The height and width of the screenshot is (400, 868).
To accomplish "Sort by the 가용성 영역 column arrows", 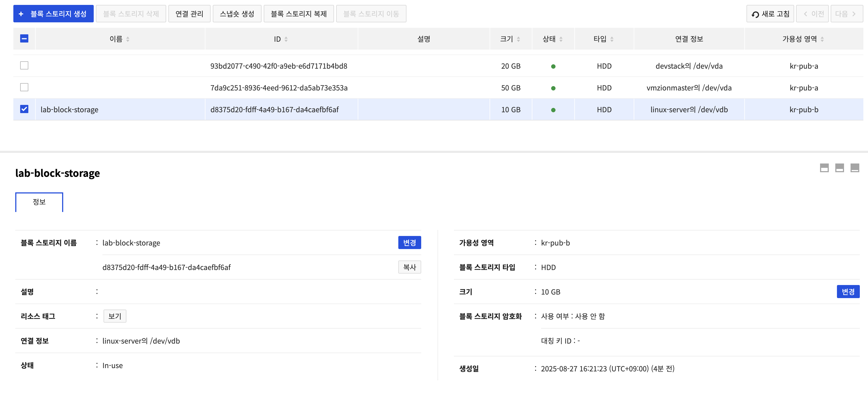I will point(822,39).
